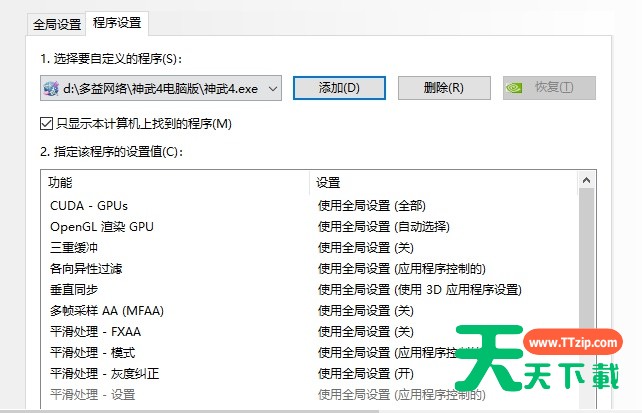Click the 神武4 program icon in dropdown

51,88
